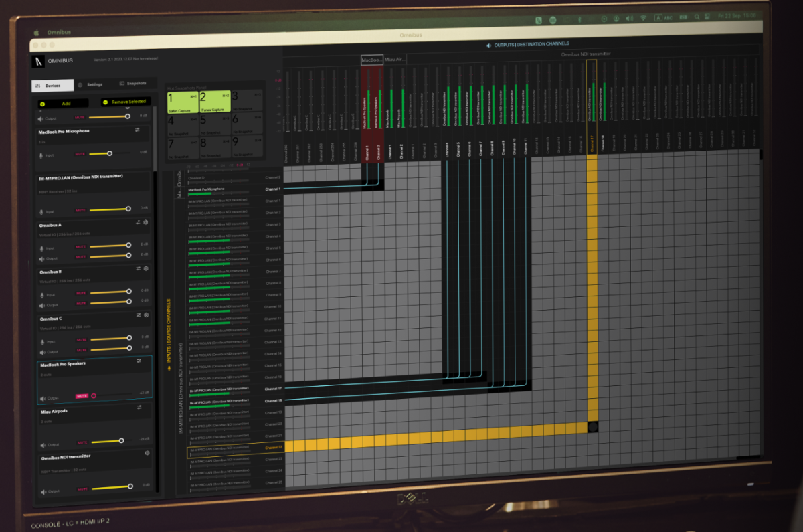Click the version text "Not for release!"

click(x=145, y=59)
